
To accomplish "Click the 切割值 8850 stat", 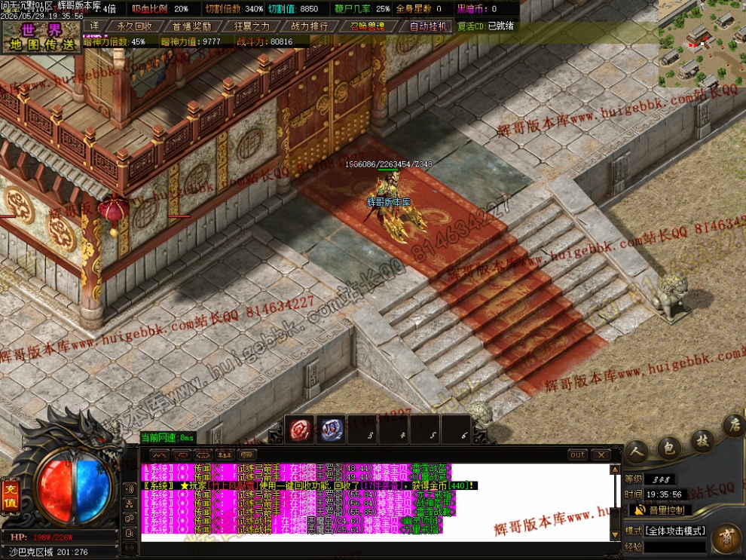I will [x=293, y=8].
